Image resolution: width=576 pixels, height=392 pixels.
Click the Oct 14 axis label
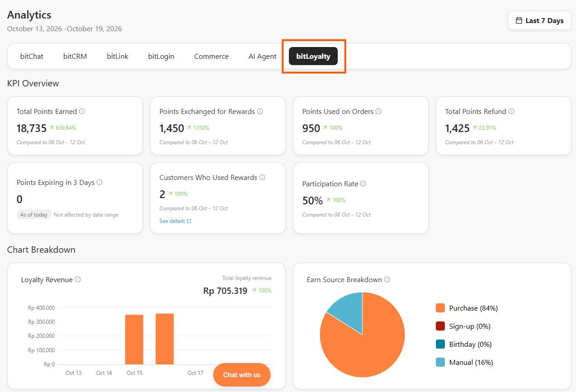tap(104, 373)
